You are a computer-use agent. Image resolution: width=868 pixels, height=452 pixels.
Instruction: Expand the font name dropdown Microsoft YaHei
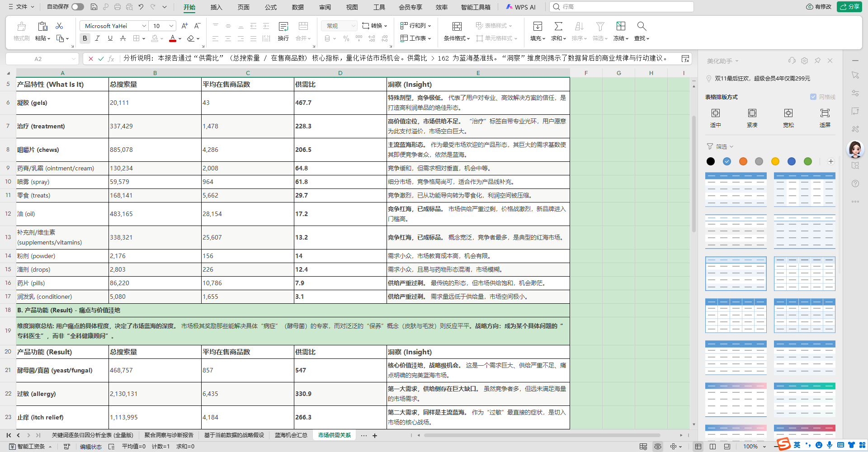click(144, 26)
